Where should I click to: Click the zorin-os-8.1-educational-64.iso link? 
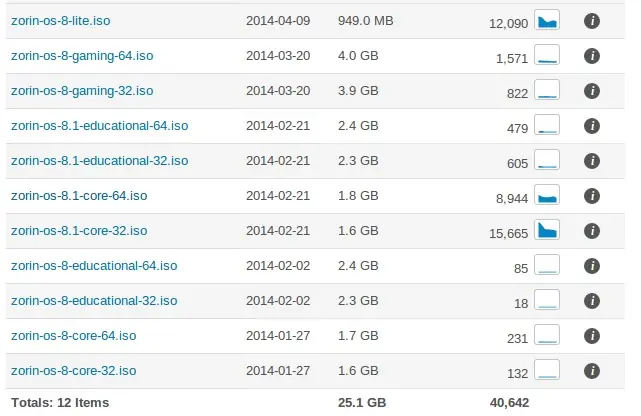[99, 125]
